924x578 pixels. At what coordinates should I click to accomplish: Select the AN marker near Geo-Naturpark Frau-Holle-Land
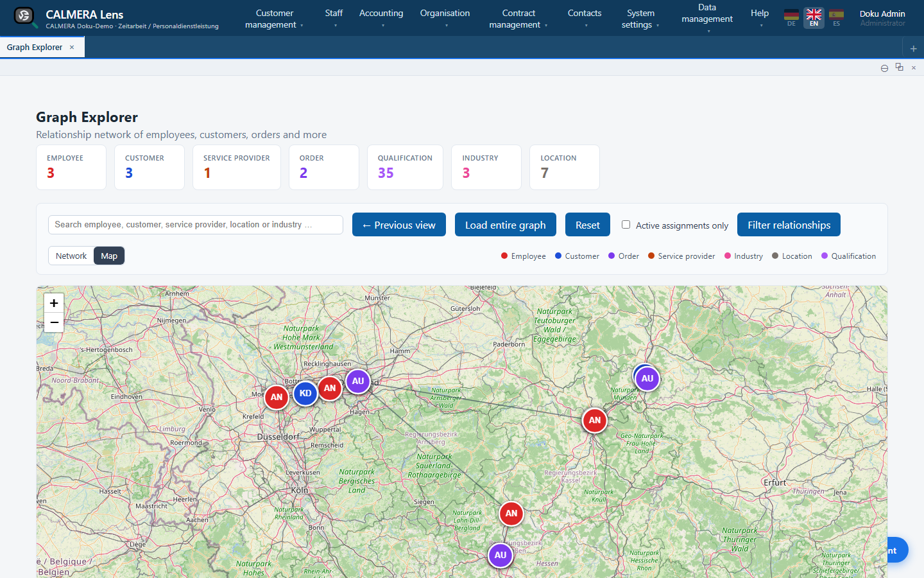coord(595,420)
